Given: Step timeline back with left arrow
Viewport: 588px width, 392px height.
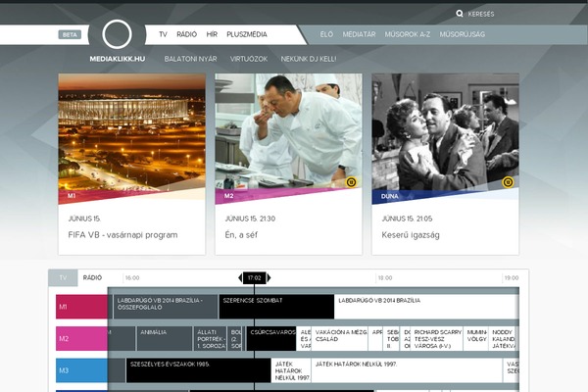Looking at the screenshot, I should point(240,278).
